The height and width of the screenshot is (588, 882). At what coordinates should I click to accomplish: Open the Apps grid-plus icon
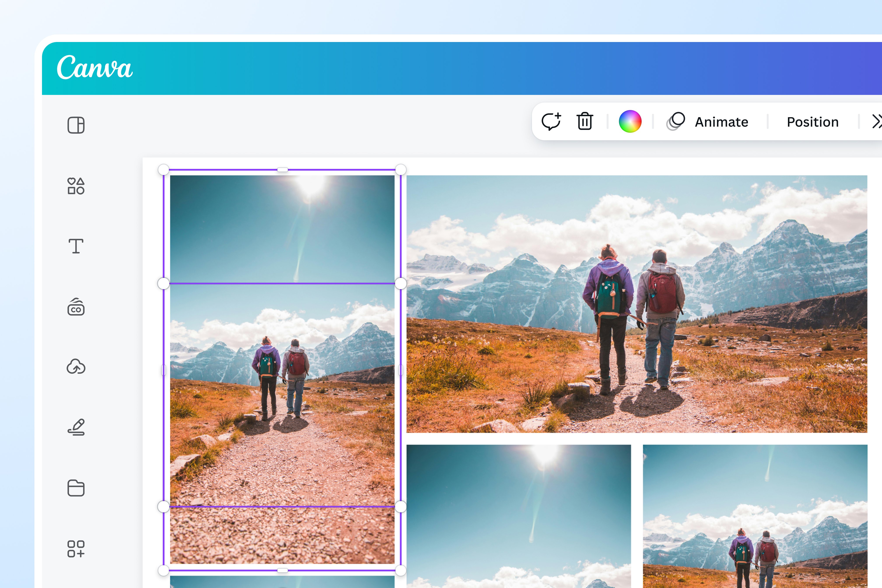[76, 549]
